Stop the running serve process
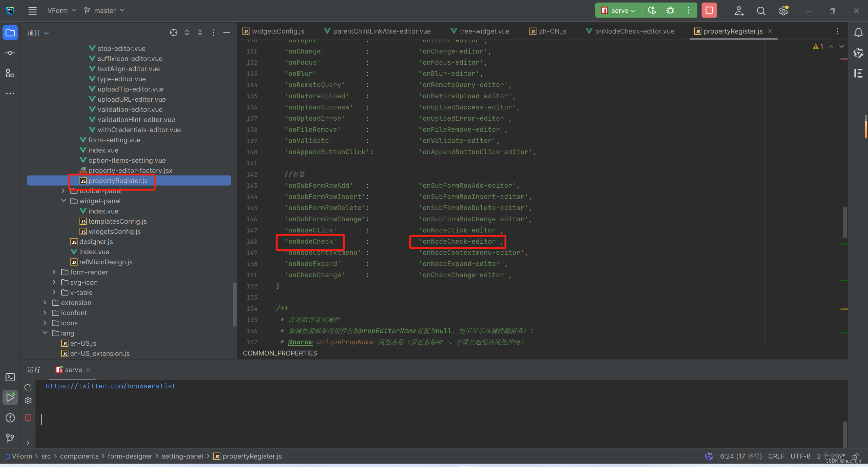Viewport: 868px width, 467px height. pyautogui.click(x=709, y=11)
